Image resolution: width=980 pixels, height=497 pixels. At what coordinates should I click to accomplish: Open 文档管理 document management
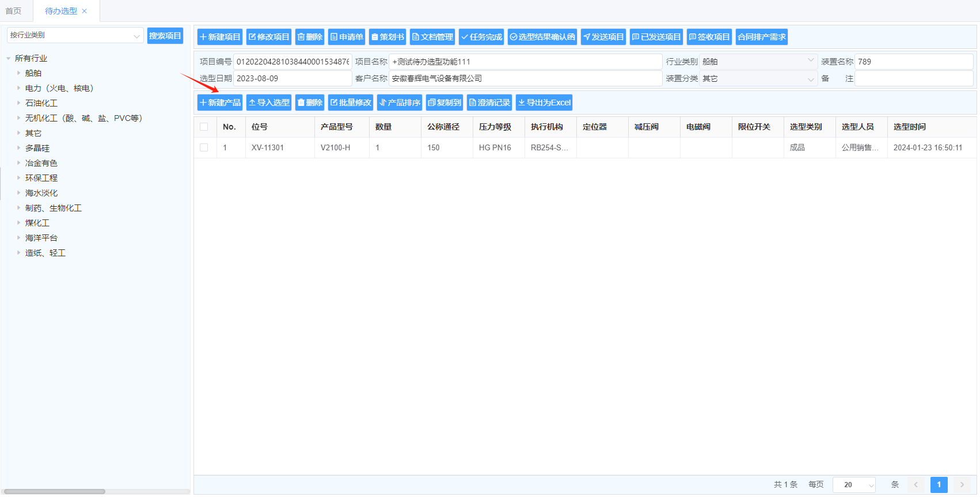pyautogui.click(x=432, y=37)
